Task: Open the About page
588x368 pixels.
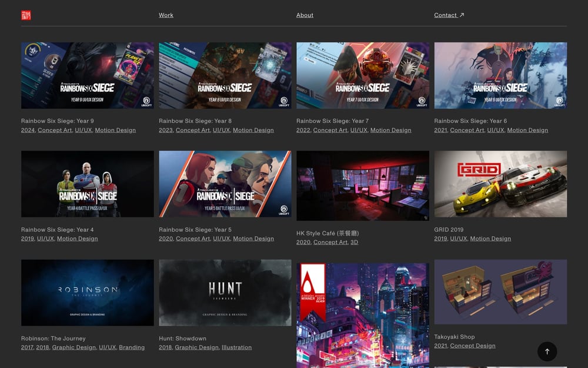Action: pyautogui.click(x=305, y=15)
